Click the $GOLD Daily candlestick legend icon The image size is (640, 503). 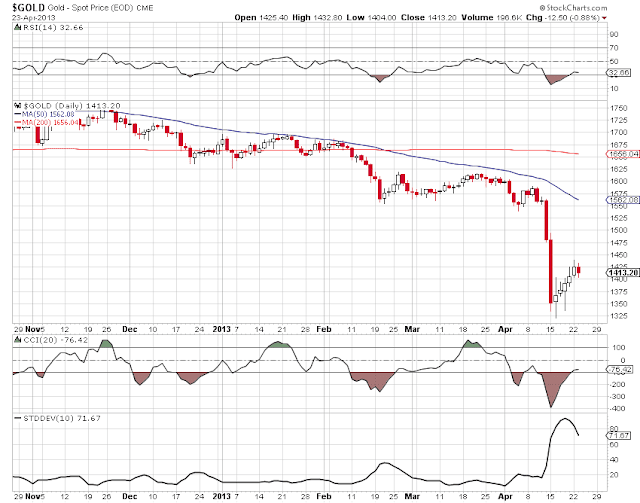pos(18,106)
